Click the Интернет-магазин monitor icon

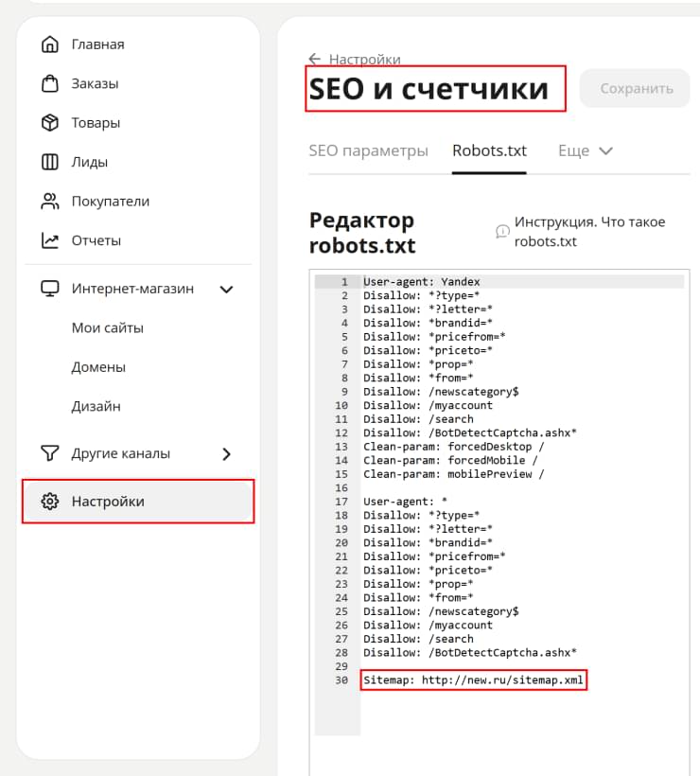pos(49,289)
